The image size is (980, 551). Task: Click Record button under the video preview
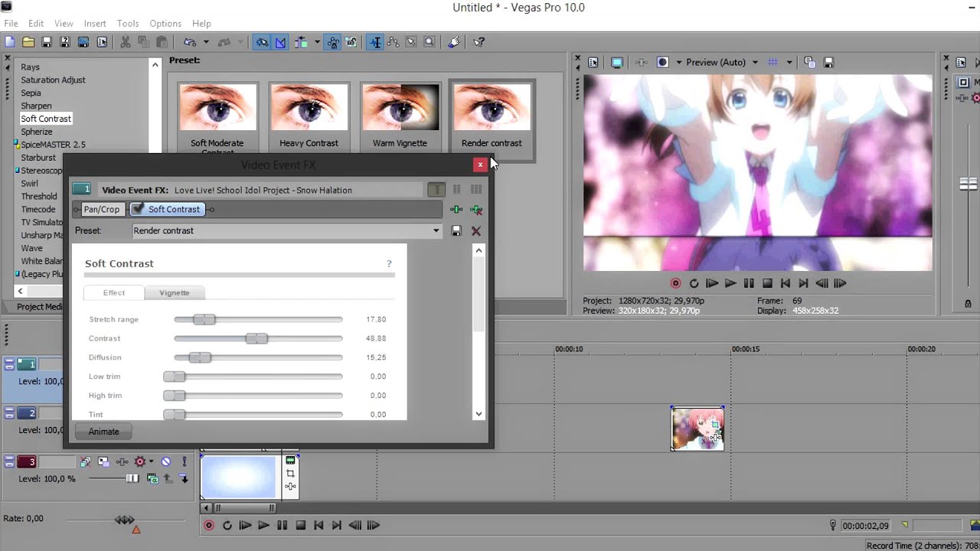(x=675, y=283)
